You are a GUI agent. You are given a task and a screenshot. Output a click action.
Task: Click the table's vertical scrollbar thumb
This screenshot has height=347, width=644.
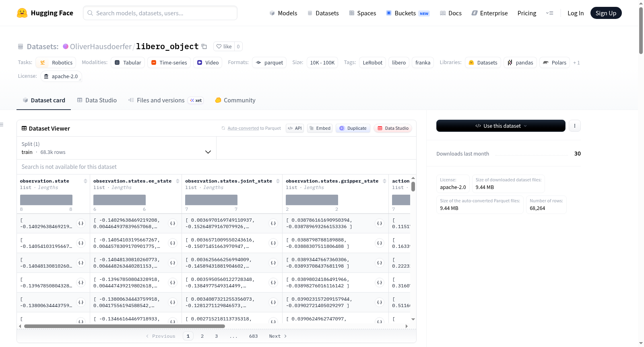413,187
